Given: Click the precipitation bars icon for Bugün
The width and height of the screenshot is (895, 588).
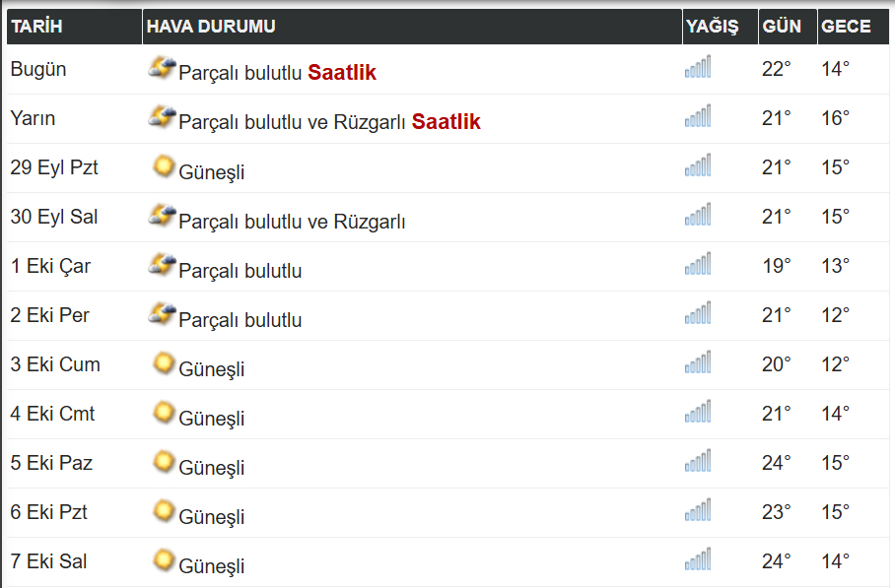Looking at the screenshot, I should pyautogui.click(x=698, y=67).
